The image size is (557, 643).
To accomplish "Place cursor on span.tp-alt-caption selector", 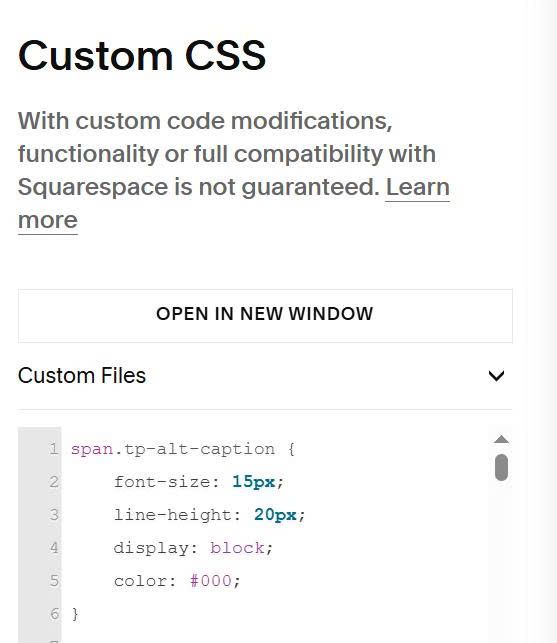I will click(173, 449).
